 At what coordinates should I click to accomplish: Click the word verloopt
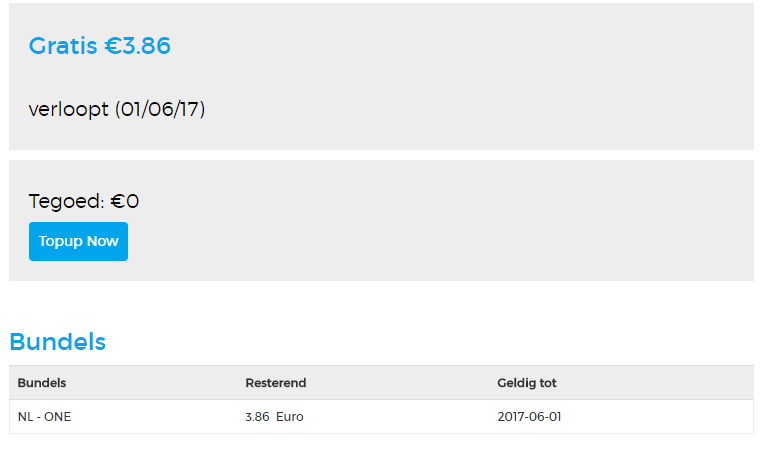tap(68, 109)
